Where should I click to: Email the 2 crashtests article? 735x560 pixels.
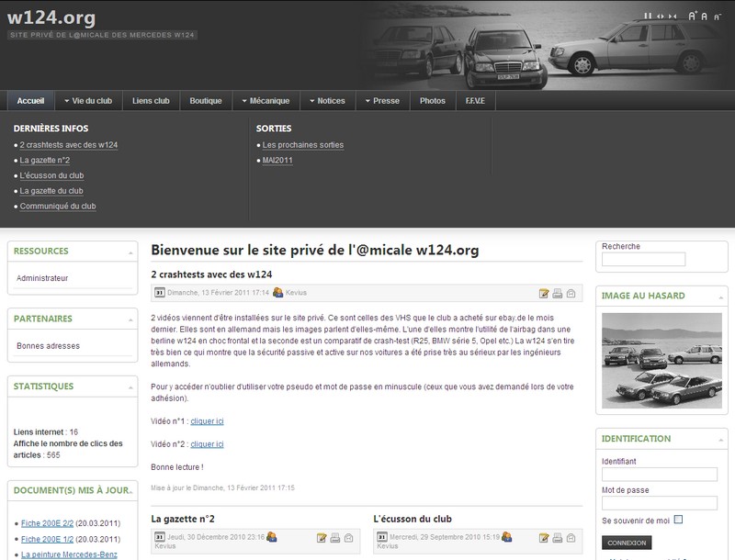point(571,294)
